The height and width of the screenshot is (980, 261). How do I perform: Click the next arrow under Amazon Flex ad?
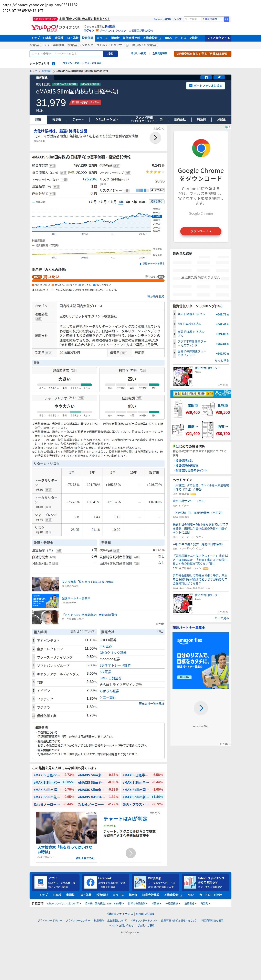201,708
